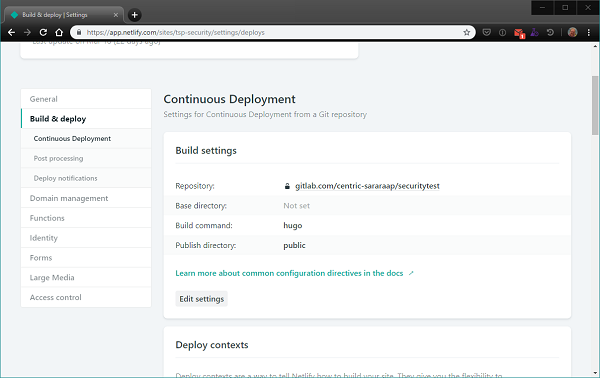This screenshot has height=378, width=600.
Task: Open Identity settings
Action: coord(86,238)
